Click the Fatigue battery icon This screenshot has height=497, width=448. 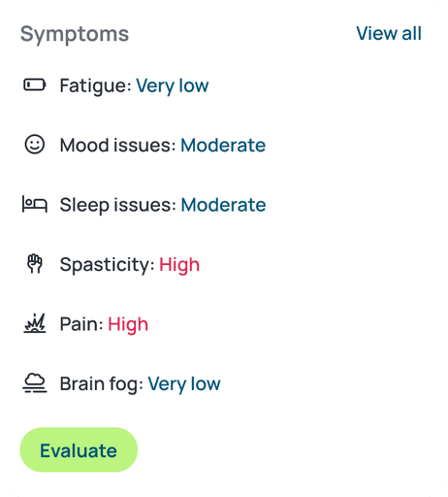tap(35, 85)
